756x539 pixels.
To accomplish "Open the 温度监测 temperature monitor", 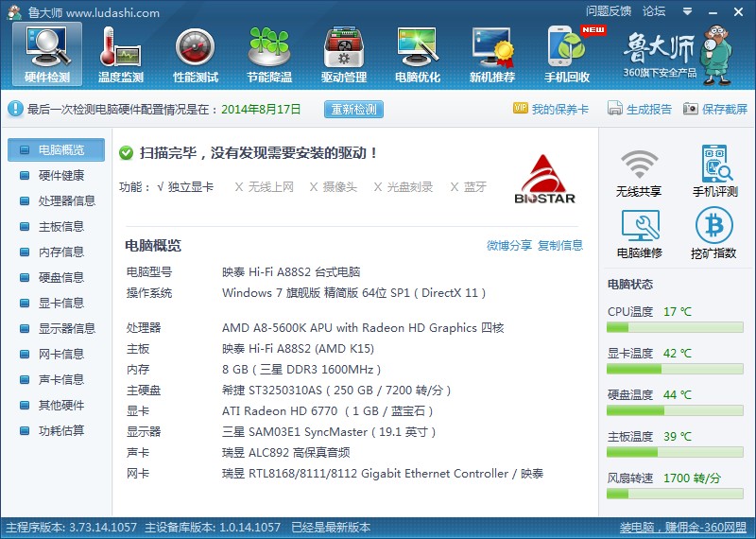I will [121, 55].
